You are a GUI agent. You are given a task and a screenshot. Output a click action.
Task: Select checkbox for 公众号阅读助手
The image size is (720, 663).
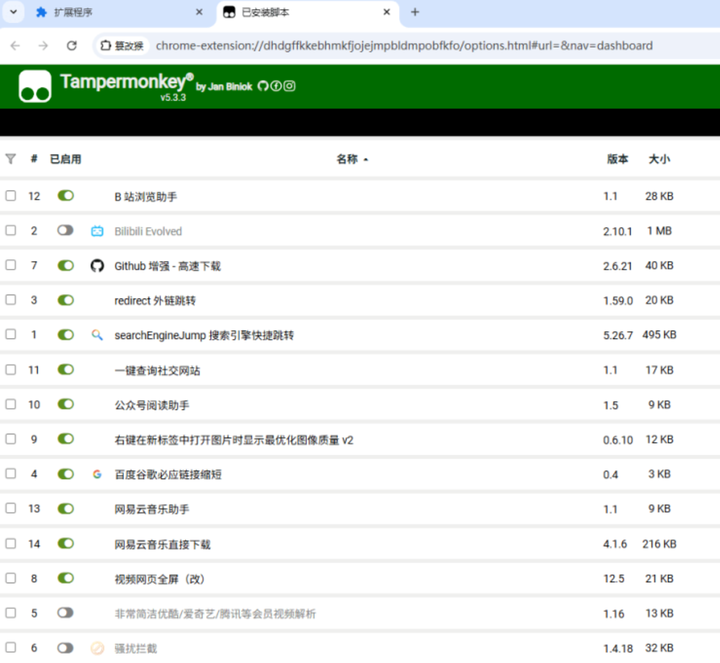click(11, 404)
